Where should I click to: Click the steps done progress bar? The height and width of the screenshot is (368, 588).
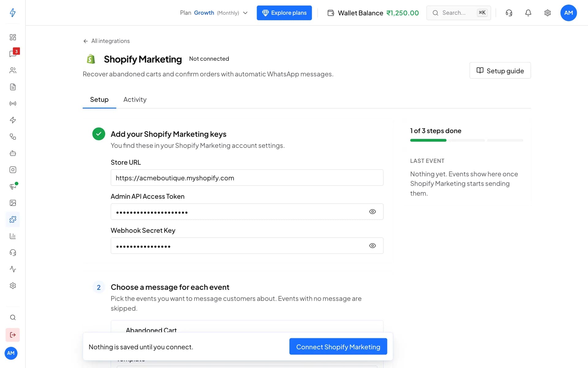(x=466, y=140)
